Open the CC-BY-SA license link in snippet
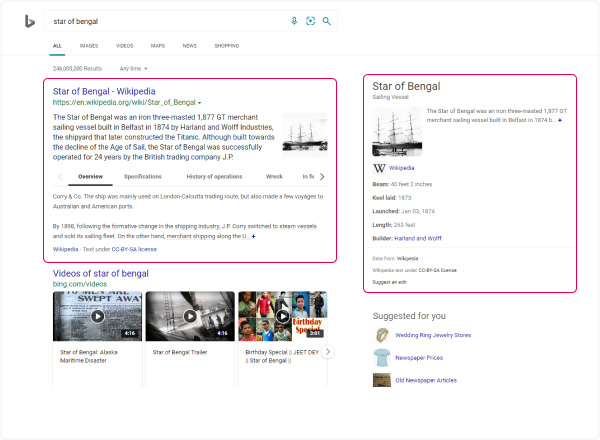The height and width of the screenshot is (440, 600). point(134,249)
